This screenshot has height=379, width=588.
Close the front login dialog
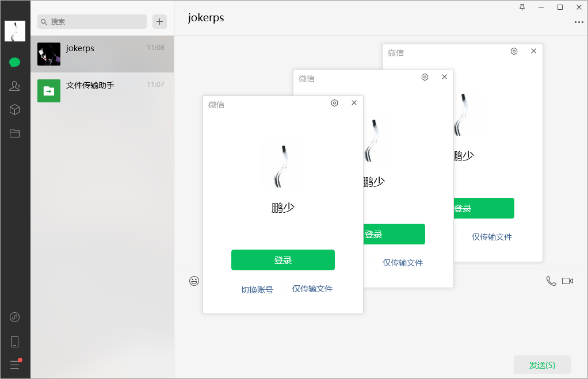[354, 103]
